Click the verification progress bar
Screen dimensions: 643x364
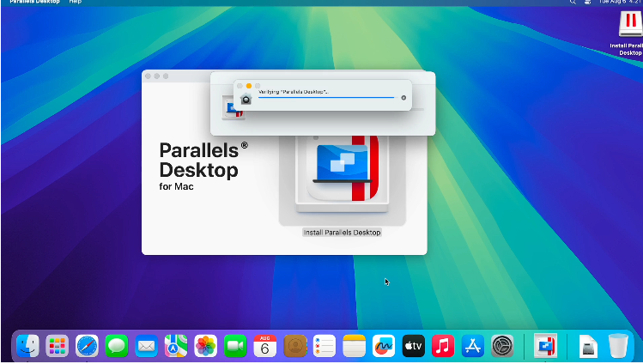tap(326, 98)
